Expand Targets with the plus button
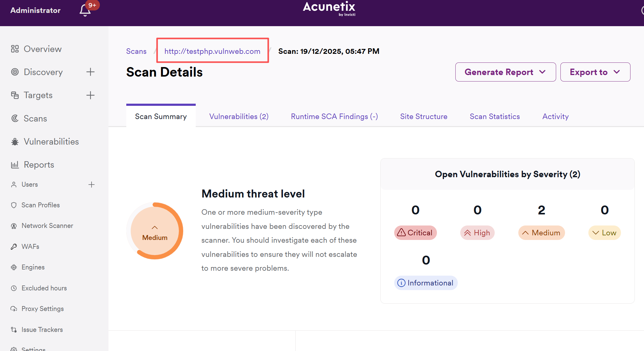Screen dimensions: 644x351 [90, 95]
